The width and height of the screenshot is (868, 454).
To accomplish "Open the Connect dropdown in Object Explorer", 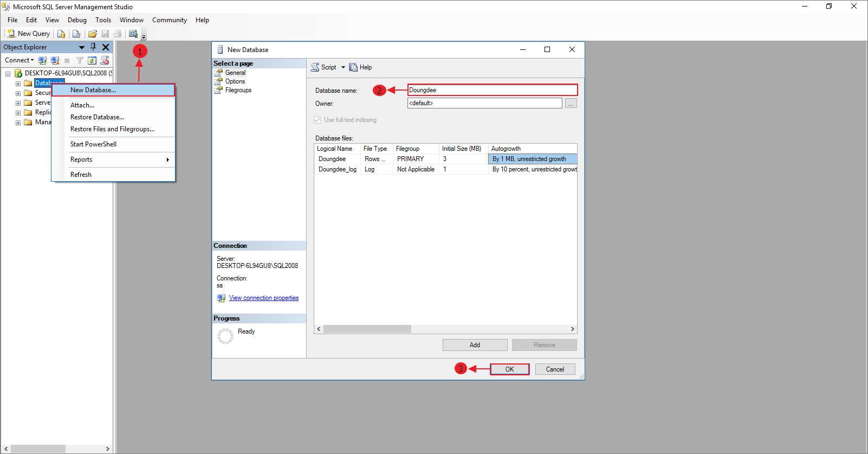I will (19, 60).
